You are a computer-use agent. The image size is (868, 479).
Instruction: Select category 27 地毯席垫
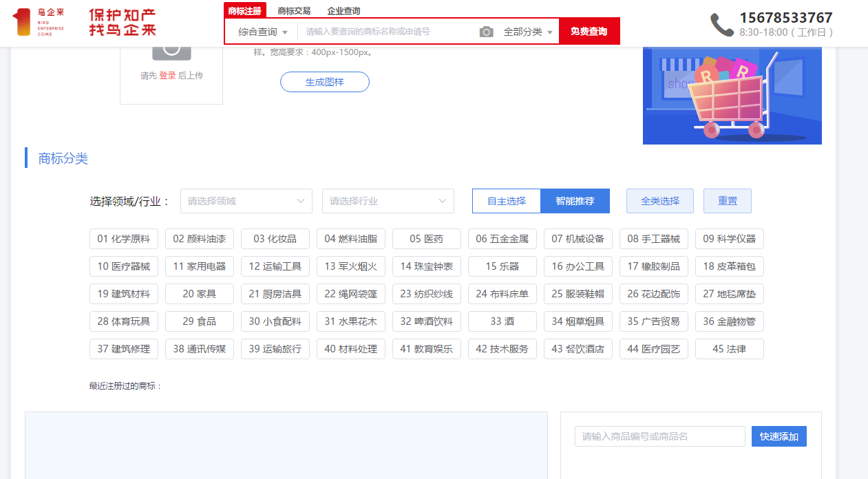click(730, 294)
